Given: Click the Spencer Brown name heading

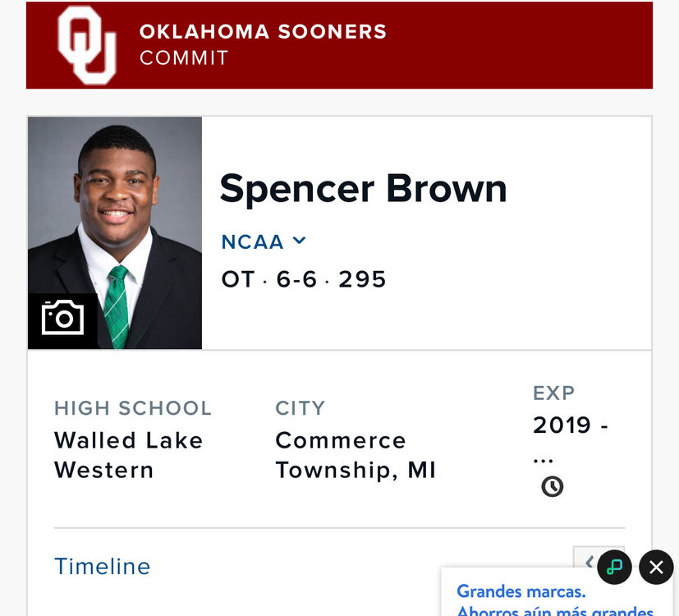Looking at the screenshot, I should tap(363, 188).
